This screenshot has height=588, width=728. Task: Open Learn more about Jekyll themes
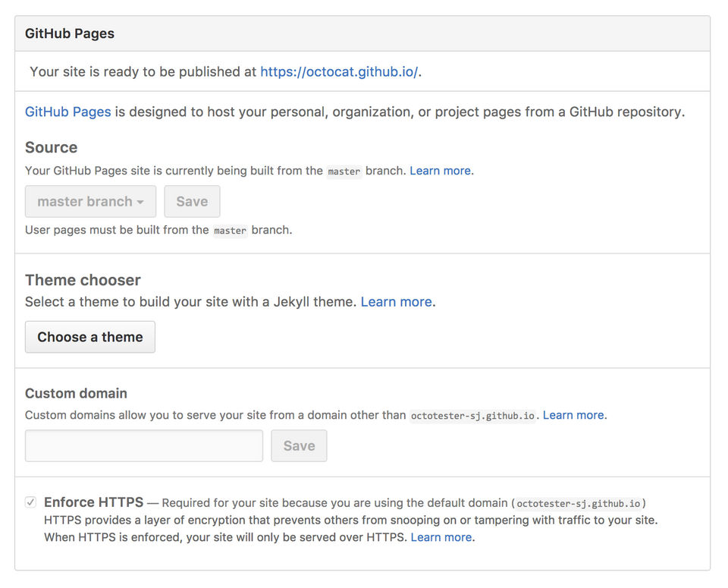[396, 302]
